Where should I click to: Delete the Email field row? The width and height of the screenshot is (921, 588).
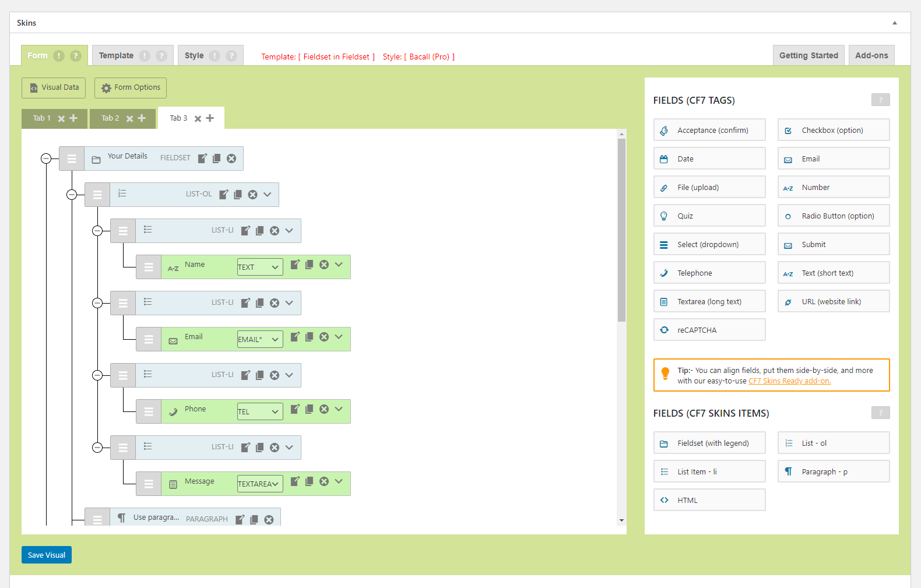(324, 337)
